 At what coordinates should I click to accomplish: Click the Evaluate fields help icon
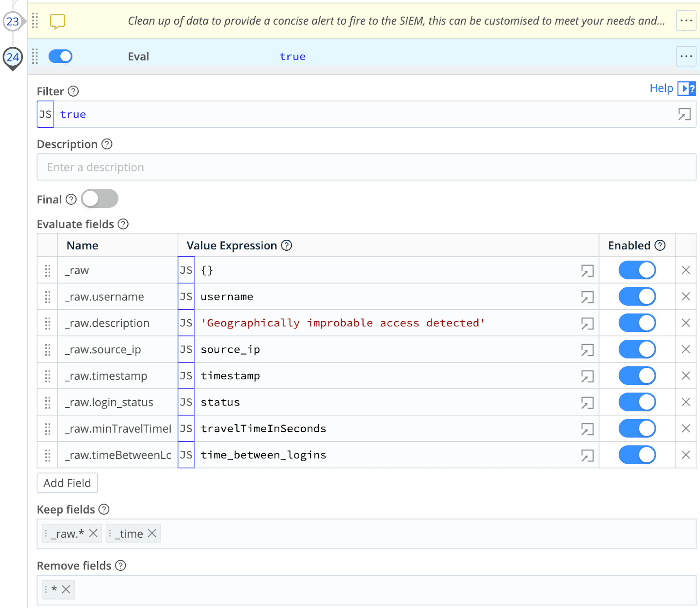[x=123, y=224]
